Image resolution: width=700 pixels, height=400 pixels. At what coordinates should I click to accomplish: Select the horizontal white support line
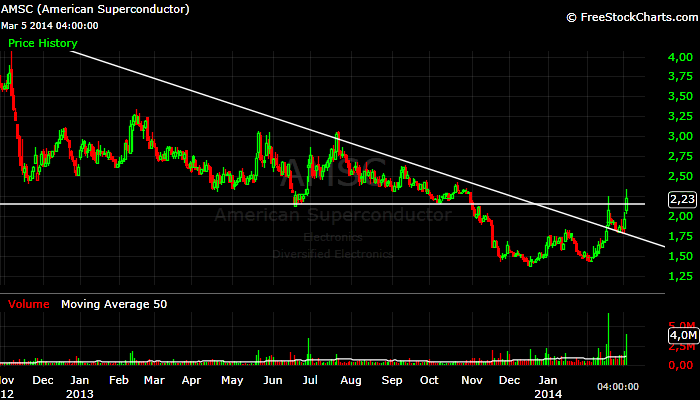click(322, 204)
